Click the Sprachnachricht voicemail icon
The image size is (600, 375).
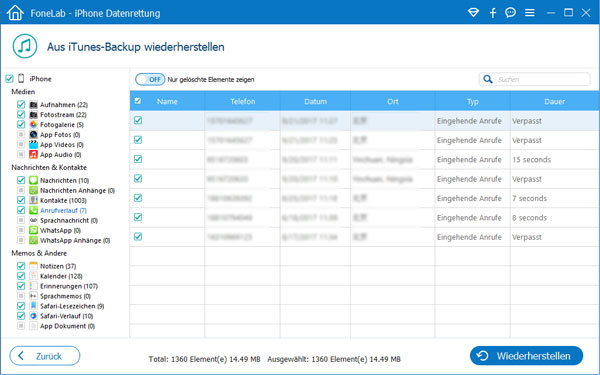tap(34, 220)
